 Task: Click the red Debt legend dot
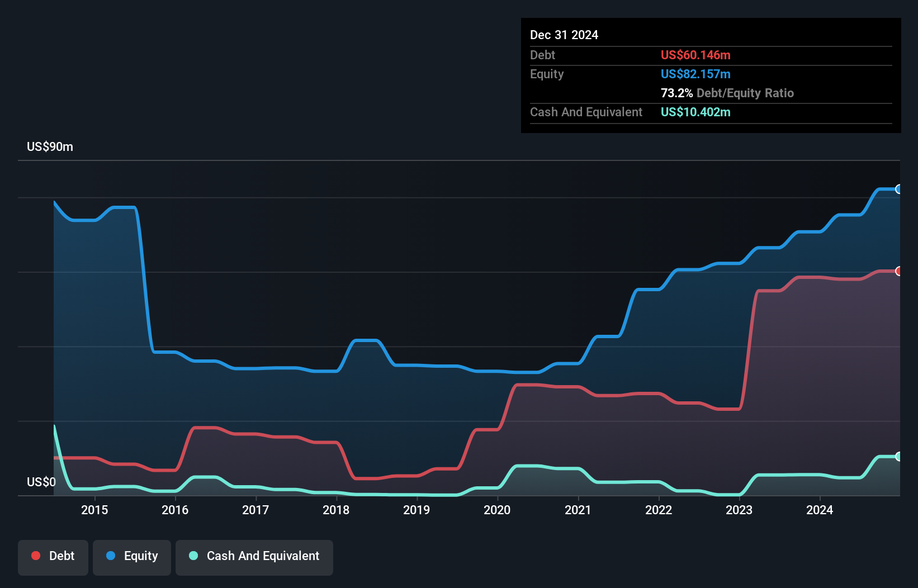point(35,556)
